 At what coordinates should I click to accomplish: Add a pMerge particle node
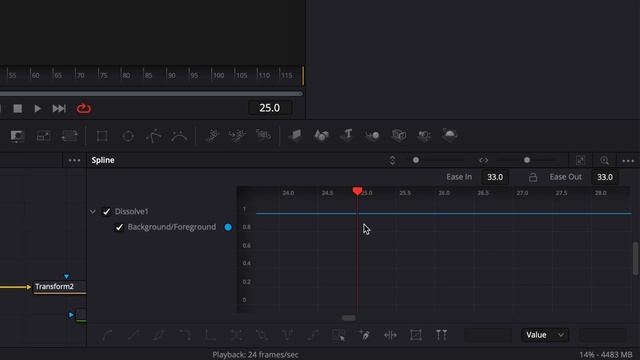pos(238,136)
